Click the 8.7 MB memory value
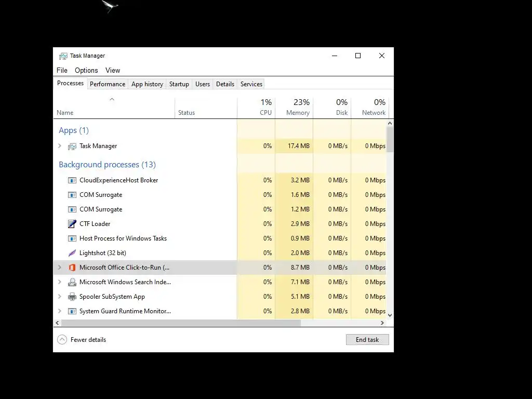Viewport: 532px width, 399px height. tap(300, 268)
